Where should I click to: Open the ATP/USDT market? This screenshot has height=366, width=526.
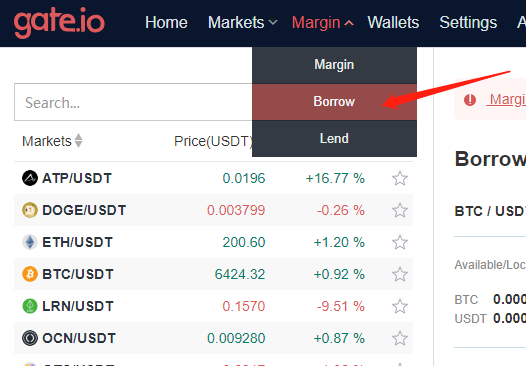point(77,178)
